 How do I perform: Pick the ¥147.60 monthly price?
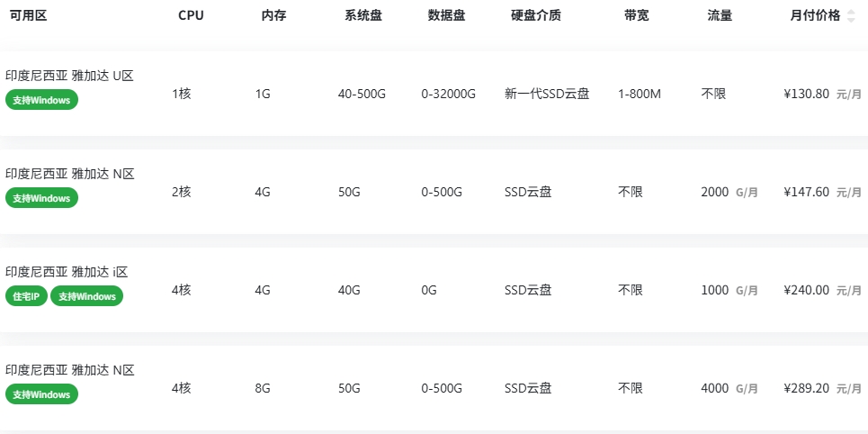point(806,192)
